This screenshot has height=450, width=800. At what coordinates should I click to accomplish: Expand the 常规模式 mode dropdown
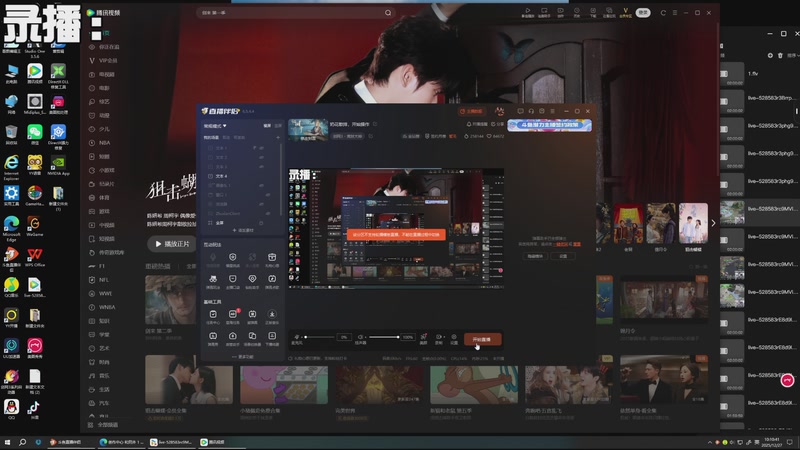point(215,126)
